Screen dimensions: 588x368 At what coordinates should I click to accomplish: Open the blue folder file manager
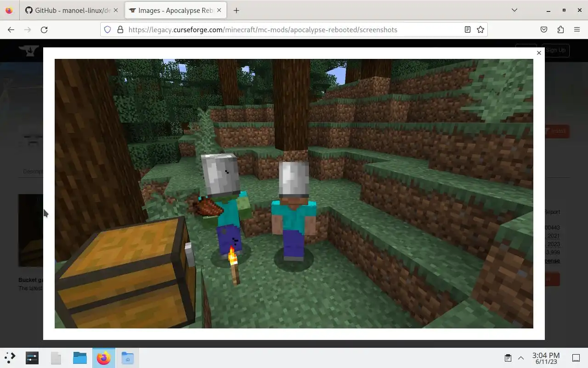(80, 357)
